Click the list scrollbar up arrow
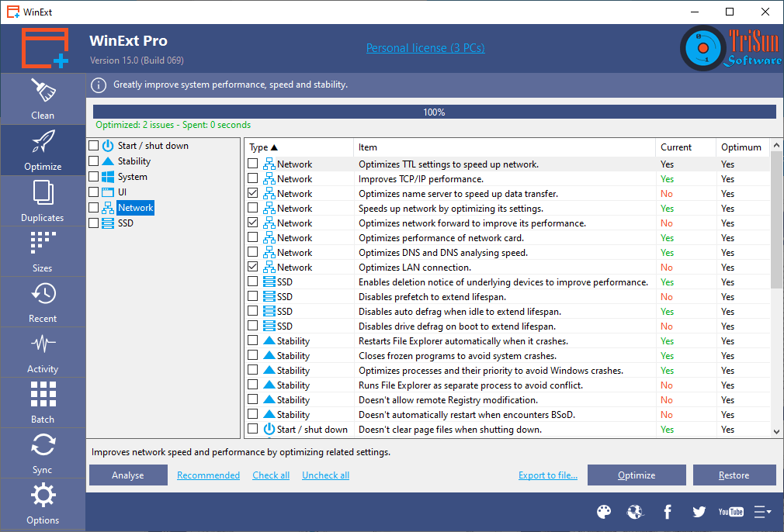The width and height of the screenshot is (784, 532). coord(776,145)
